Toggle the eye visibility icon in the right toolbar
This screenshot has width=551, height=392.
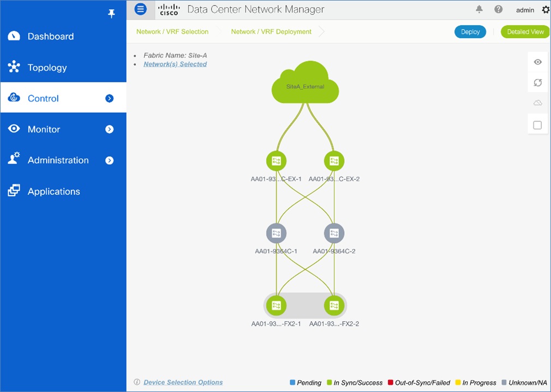(538, 62)
